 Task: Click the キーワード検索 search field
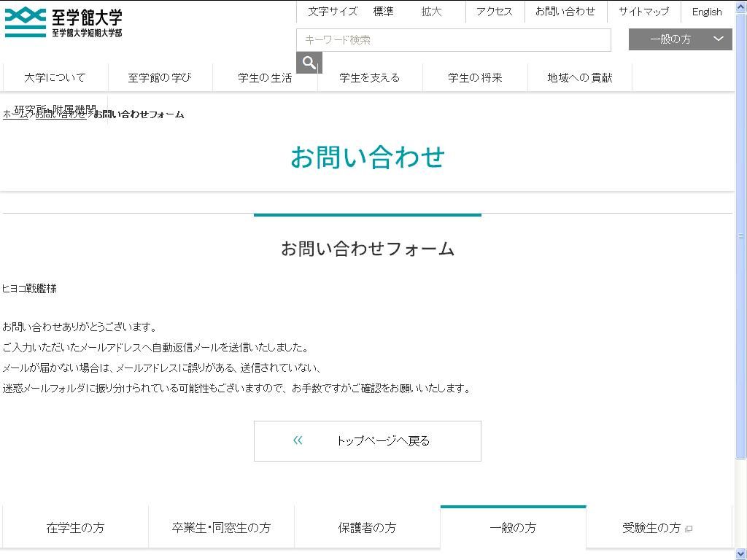coord(453,40)
